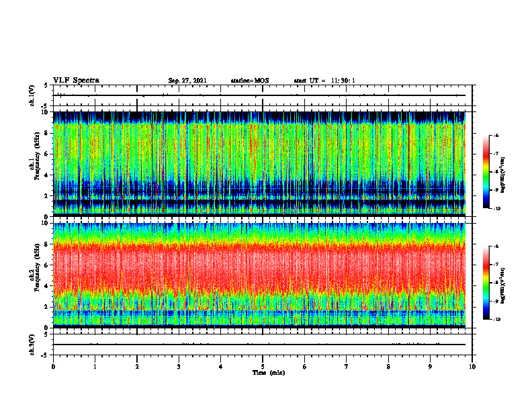The width and height of the screenshot is (532, 411).
Task: Click the "-8" tick on ch.1 color bar
Action: click(x=496, y=172)
